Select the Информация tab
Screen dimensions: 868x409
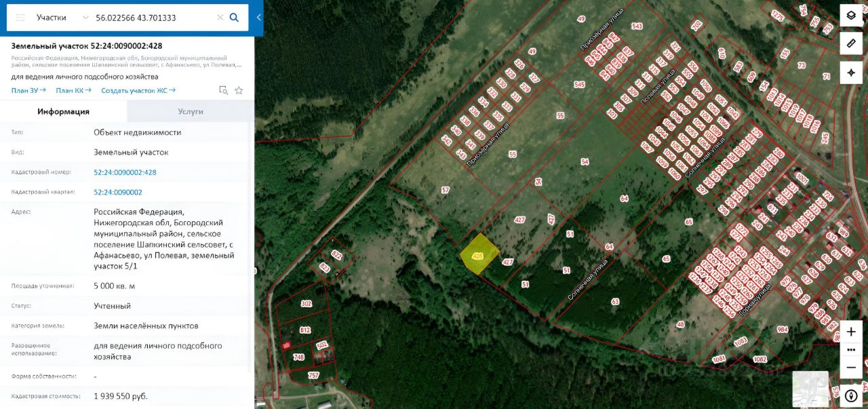click(63, 111)
